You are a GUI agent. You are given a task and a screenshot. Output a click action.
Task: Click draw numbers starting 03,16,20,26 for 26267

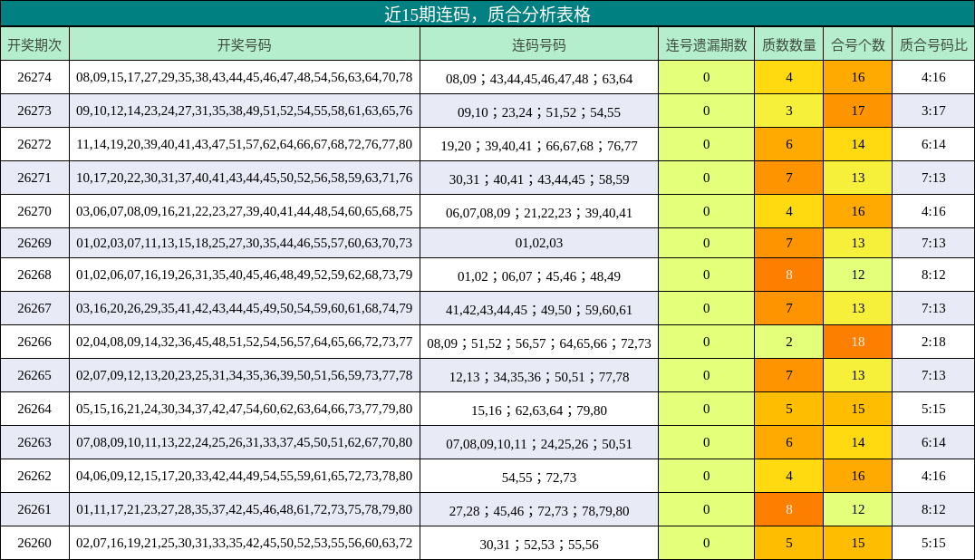(245, 308)
